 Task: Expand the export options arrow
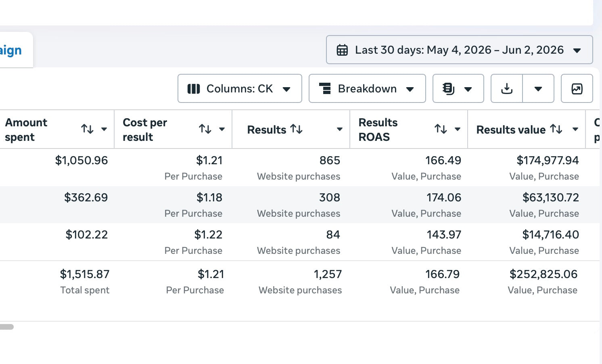tap(538, 88)
